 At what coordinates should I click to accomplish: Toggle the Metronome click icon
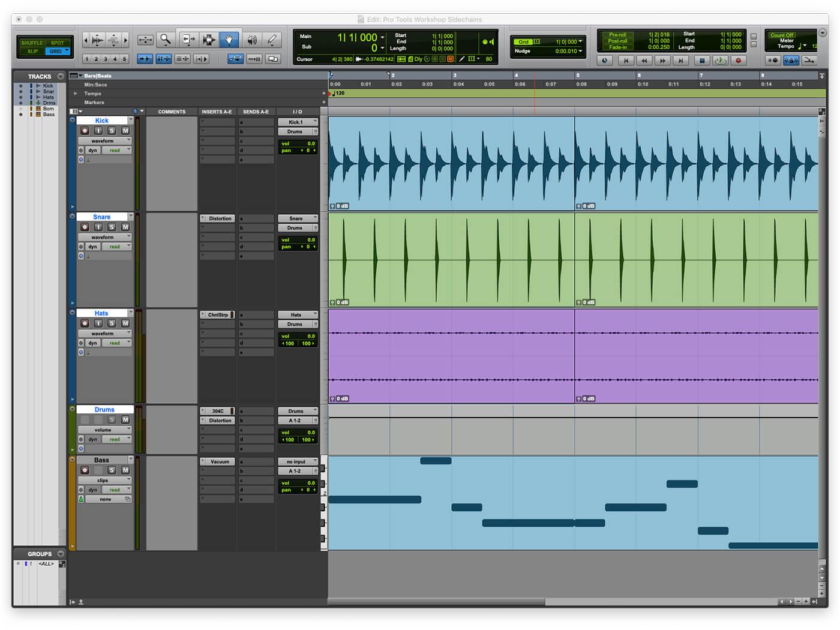pyautogui.click(x=791, y=60)
